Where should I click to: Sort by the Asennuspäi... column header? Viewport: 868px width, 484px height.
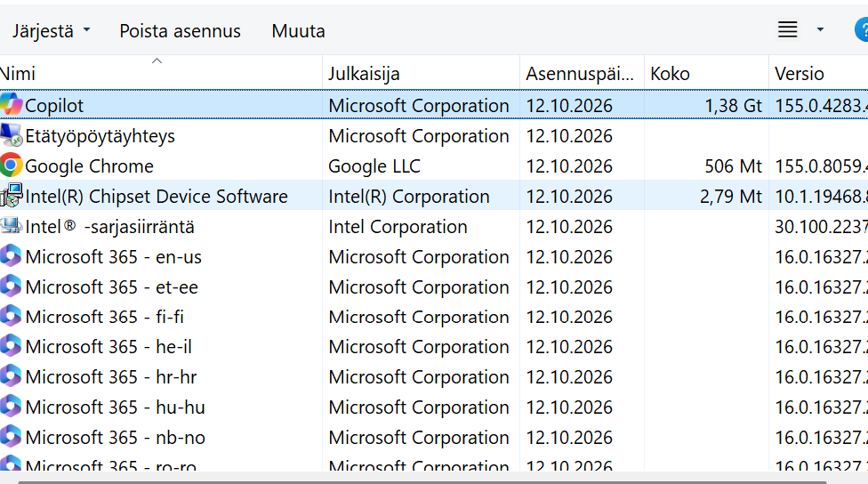[x=582, y=73]
